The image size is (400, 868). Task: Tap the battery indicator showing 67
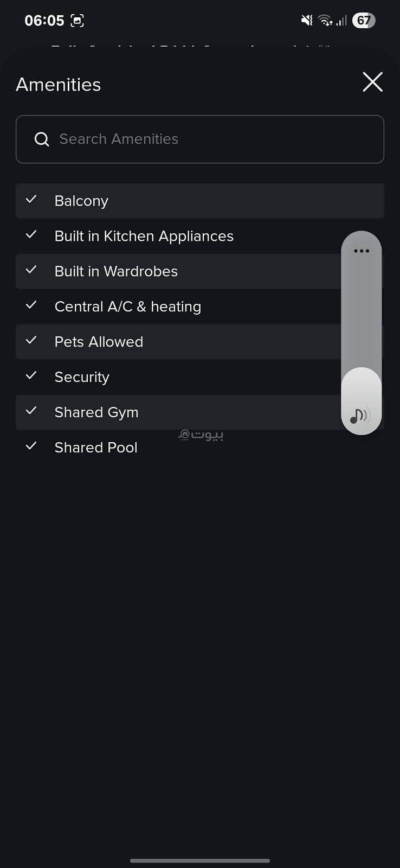364,21
